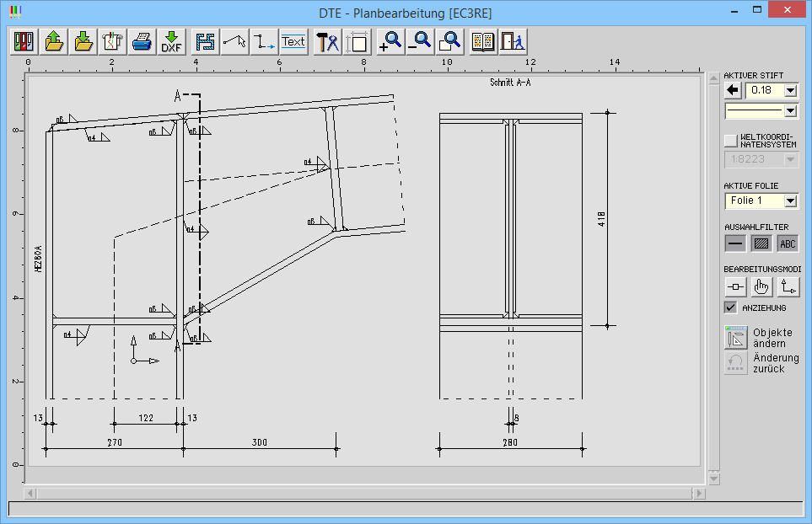Toggle the ABC text selection filter
Image resolution: width=812 pixels, height=524 pixels.
788,243
